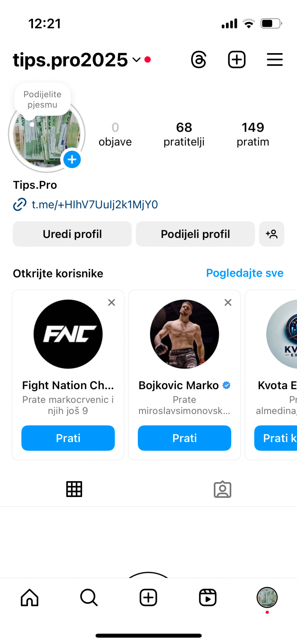Open Threads from the header icon
Image resolution: width=297 pixels, height=644 pixels.
pyautogui.click(x=199, y=60)
